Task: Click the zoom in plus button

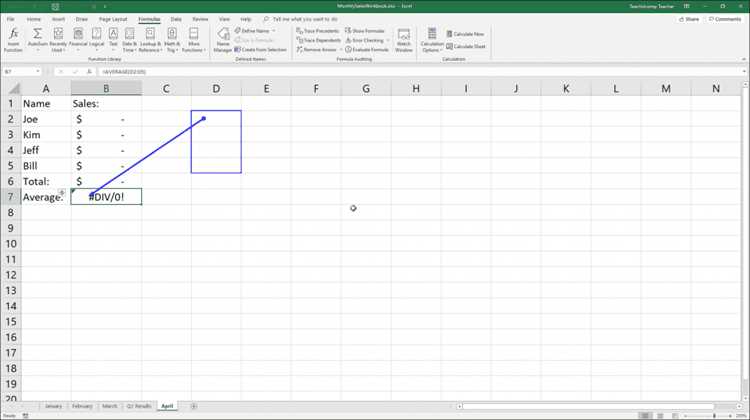Action: click(x=731, y=416)
